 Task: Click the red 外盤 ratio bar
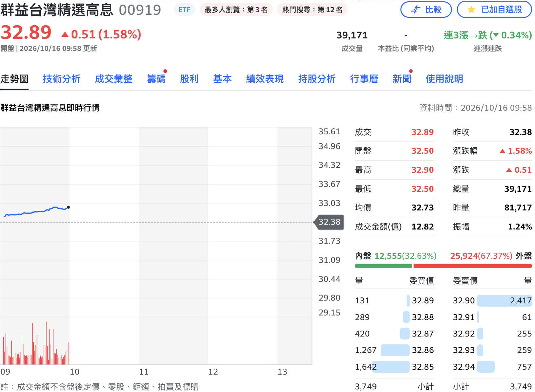pos(473,266)
